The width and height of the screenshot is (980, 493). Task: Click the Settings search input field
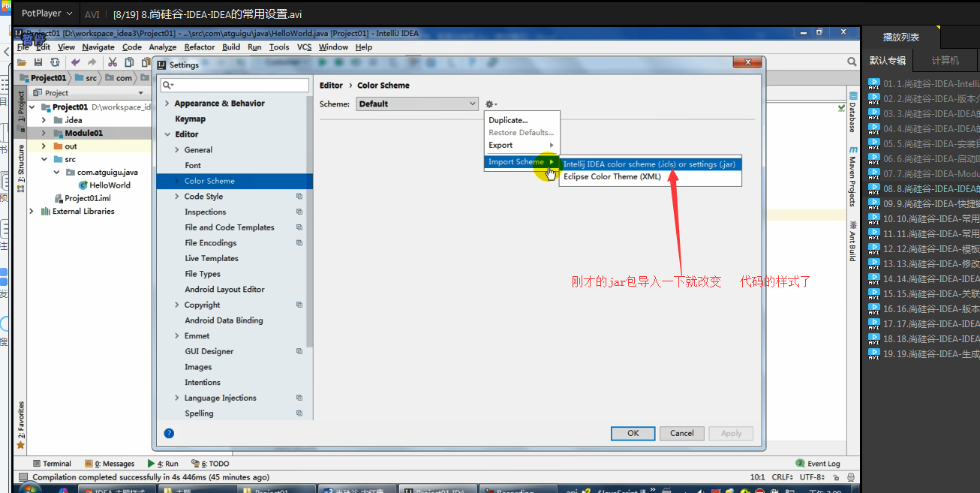click(235, 86)
